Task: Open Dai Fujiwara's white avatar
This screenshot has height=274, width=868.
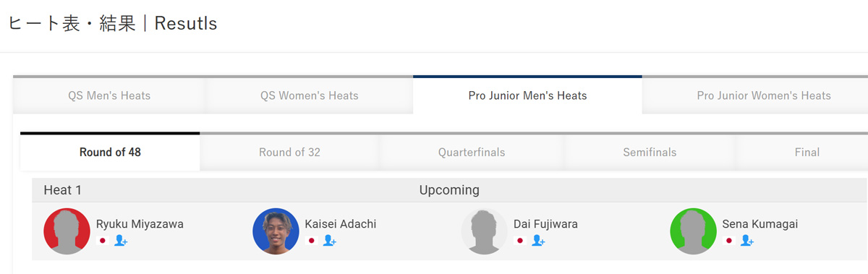Action: coord(484,231)
